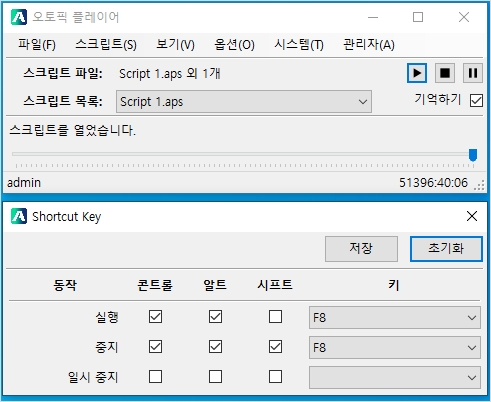Click the 실행 row label
This screenshot has width=491, height=402.
[x=107, y=317]
